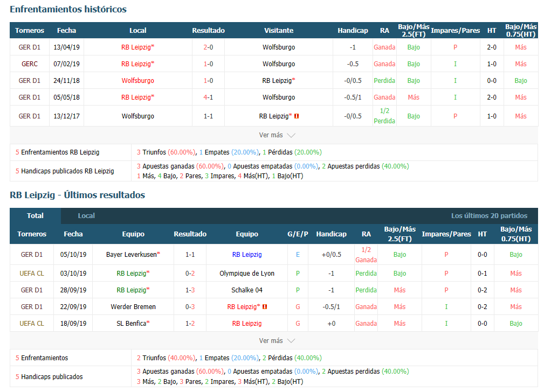Click 'Los últimos 20 partidos' label
Viewport: 544px width, 392px height.
(x=489, y=215)
